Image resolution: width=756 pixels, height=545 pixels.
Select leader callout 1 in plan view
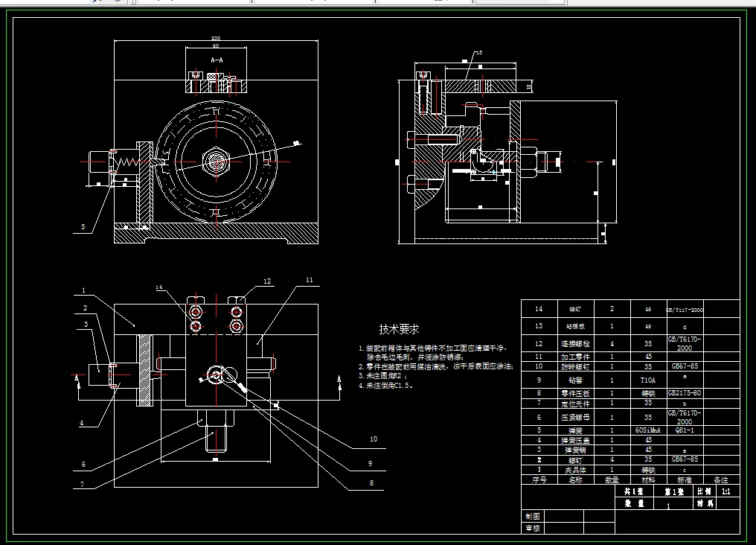tap(83, 290)
